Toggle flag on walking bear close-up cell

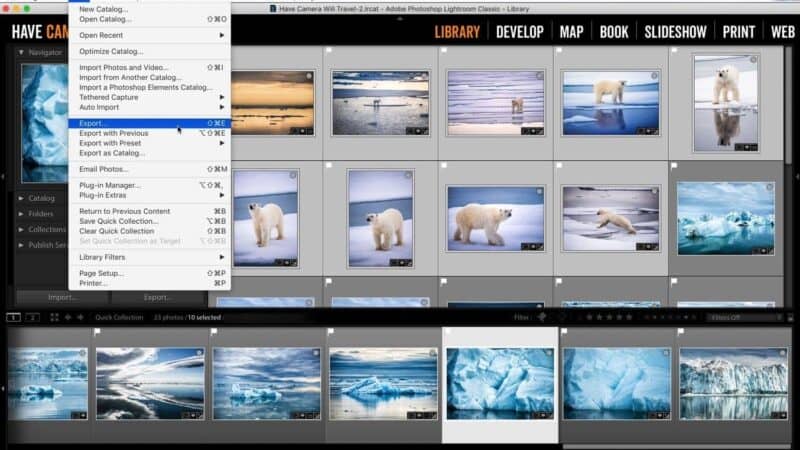tap(444, 166)
